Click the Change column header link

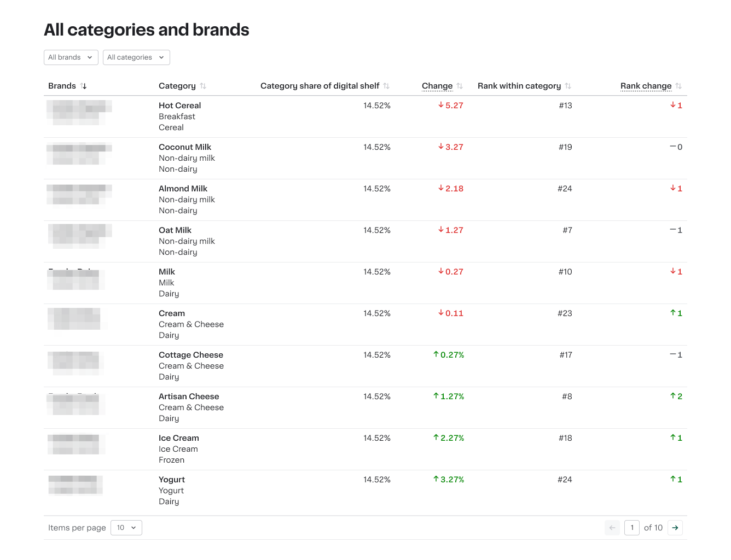point(437,86)
